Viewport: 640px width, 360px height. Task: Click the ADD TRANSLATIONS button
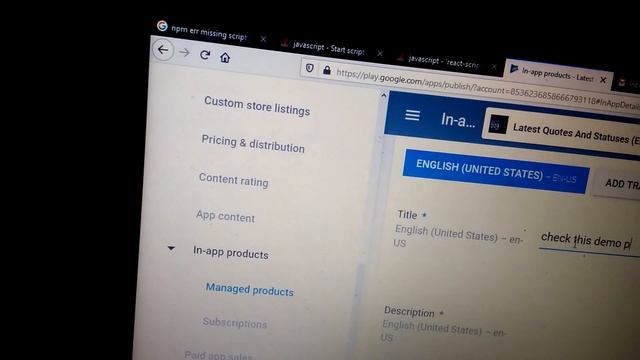[x=617, y=184]
